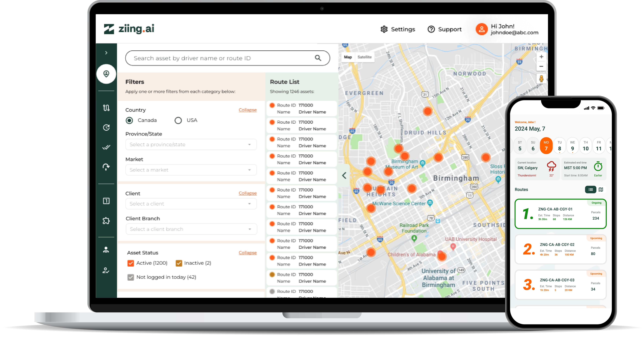
Task: Open the map location pin sidebar icon
Action: coord(106,74)
